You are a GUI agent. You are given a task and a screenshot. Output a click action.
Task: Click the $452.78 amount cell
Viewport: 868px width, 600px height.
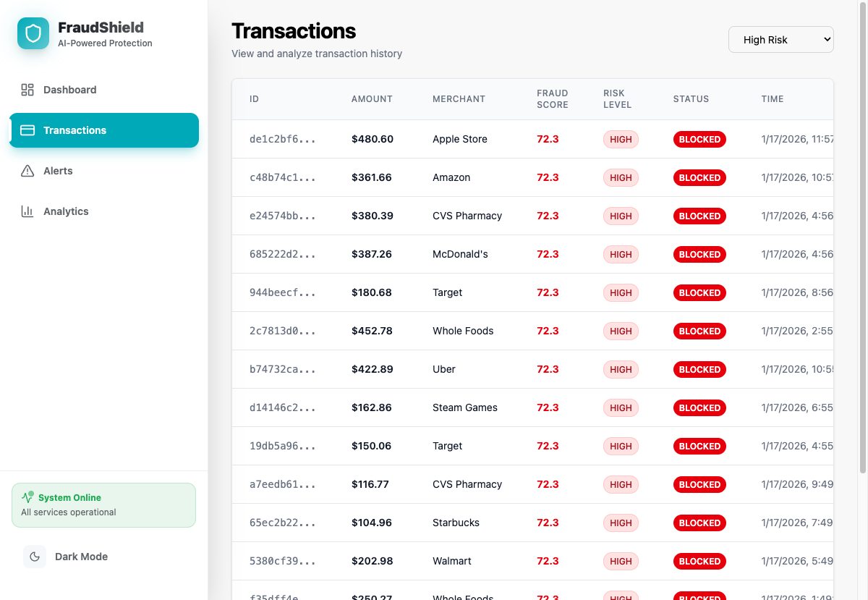pyautogui.click(x=372, y=331)
